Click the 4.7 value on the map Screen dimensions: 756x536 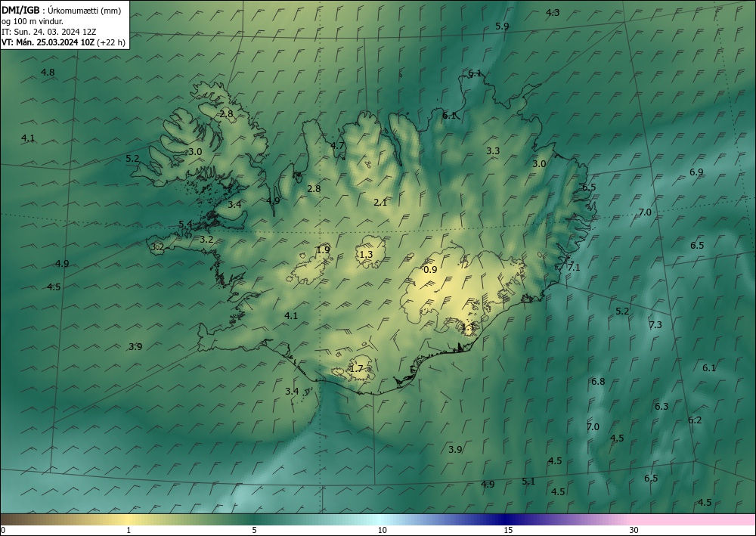coord(337,146)
